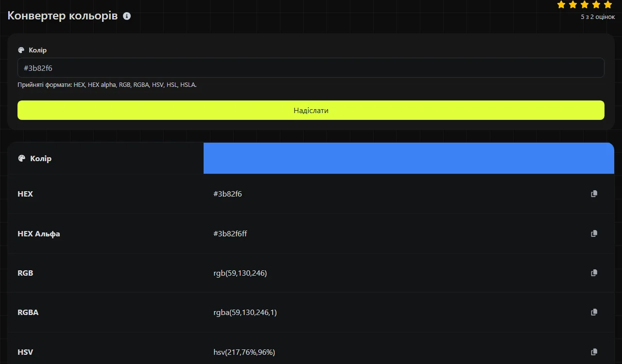Copy the HEX value #3b82f6
The image size is (622, 364).
594,194
